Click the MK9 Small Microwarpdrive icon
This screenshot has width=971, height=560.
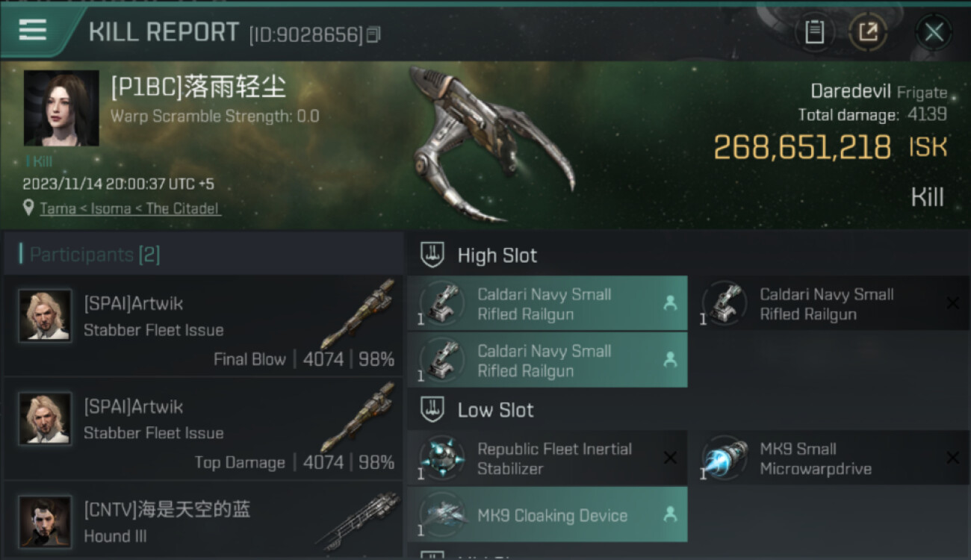coord(724,458)
